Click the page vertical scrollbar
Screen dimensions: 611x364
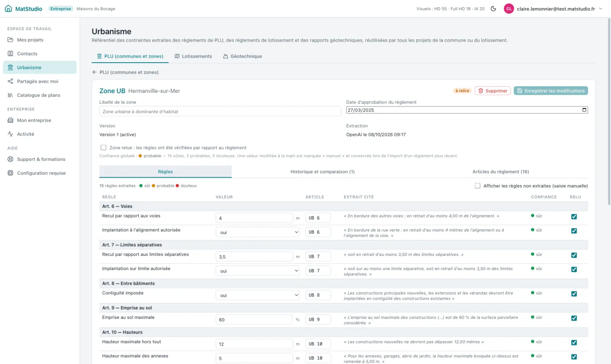point(609,111)
